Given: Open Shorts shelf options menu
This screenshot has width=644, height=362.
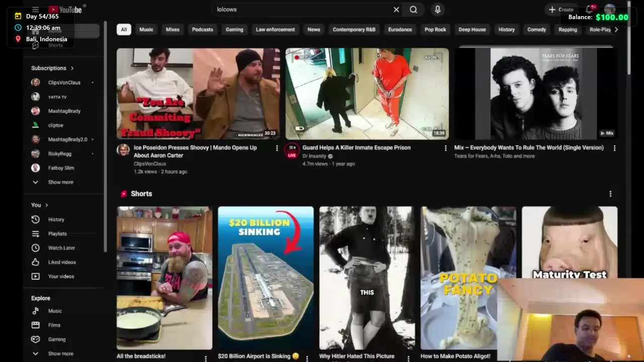Looking at the screenshot, I should coord(610,194).
